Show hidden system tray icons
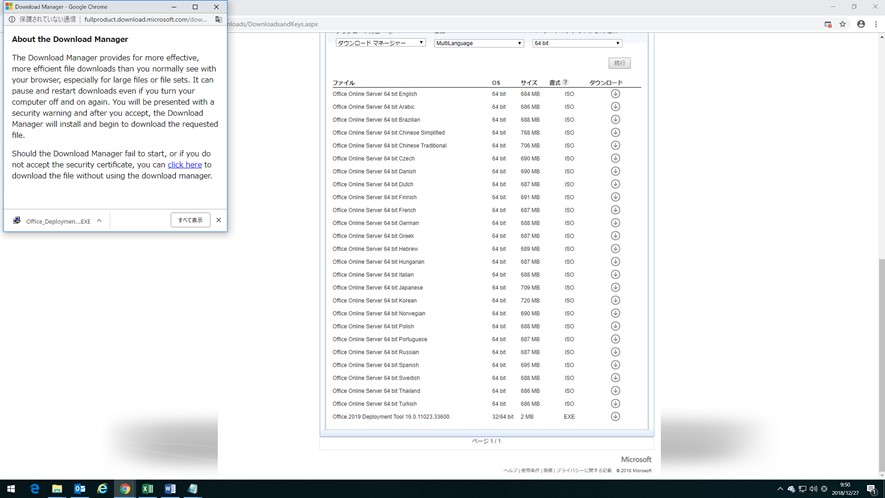 pos(780,489)
